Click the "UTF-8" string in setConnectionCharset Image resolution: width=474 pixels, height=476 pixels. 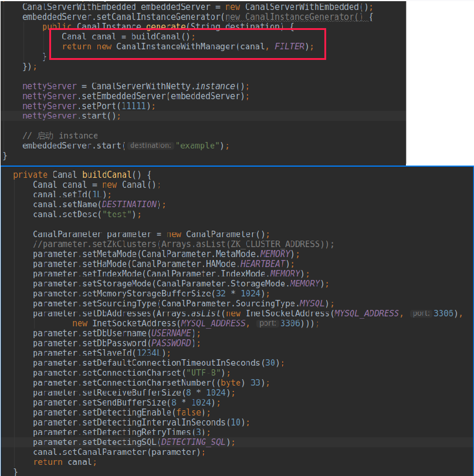[x=204, y=373]
